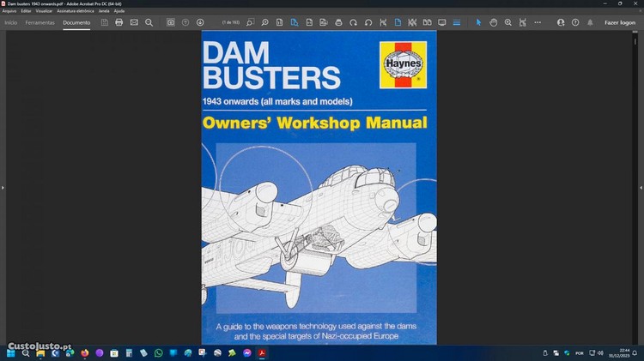This screenshot has width=644, height=361.
Task: Go to the previous page with the up arrow
Action: pos(185,22)
